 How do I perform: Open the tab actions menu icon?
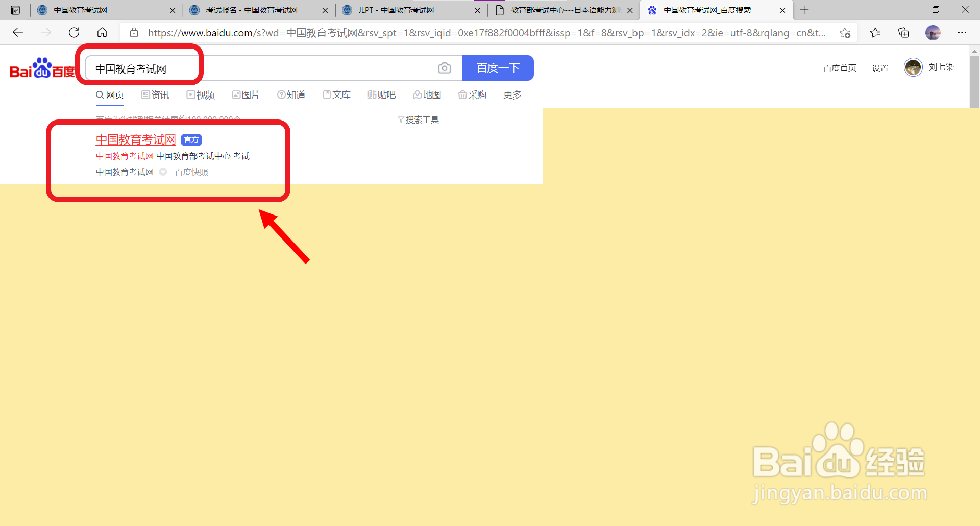15,10
